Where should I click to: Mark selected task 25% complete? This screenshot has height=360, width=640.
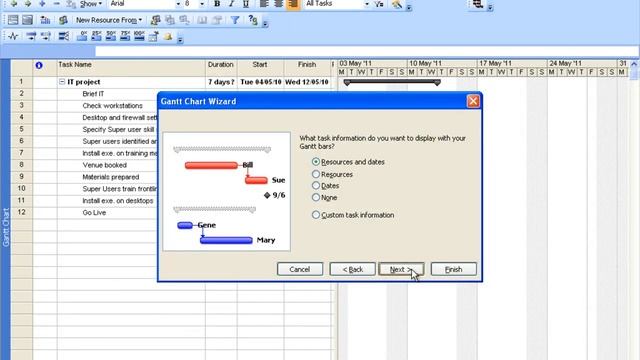pyautogui.click(x=96, y=36)
